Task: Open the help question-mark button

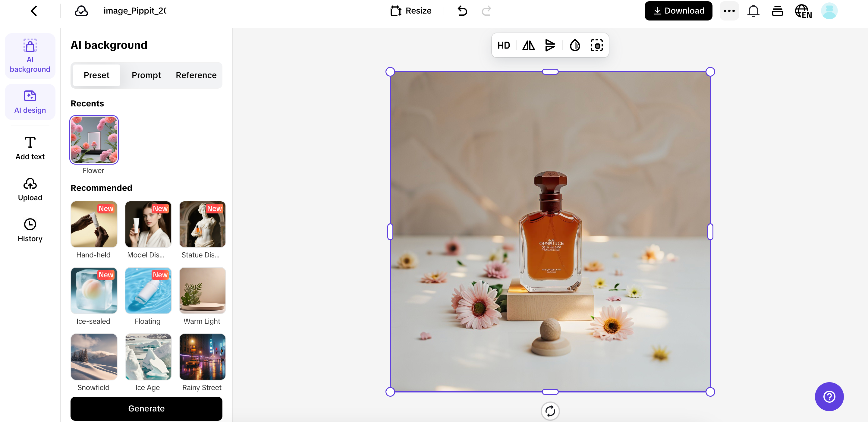Action: pyautogui.click(x=829, y=396)
